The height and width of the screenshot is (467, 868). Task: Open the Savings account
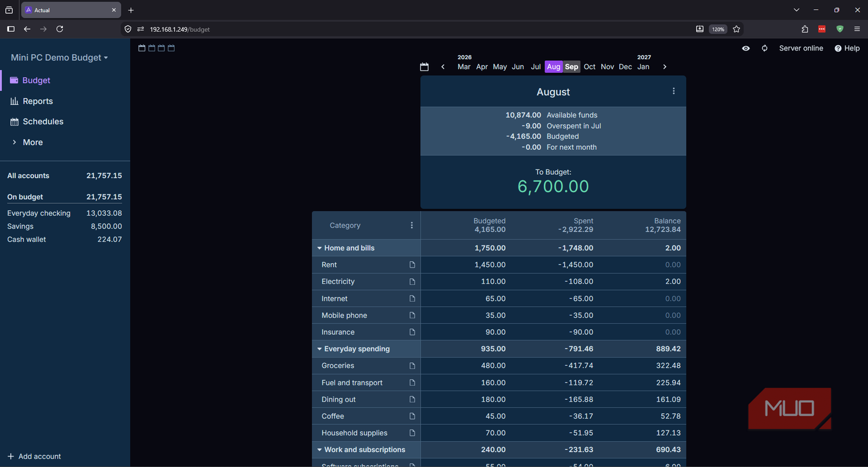65,226
